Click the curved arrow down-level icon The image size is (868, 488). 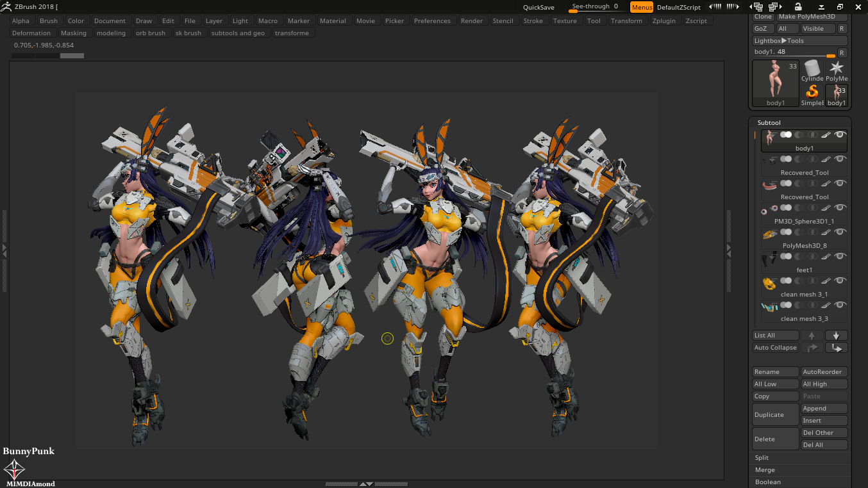(x=837, y=348)
